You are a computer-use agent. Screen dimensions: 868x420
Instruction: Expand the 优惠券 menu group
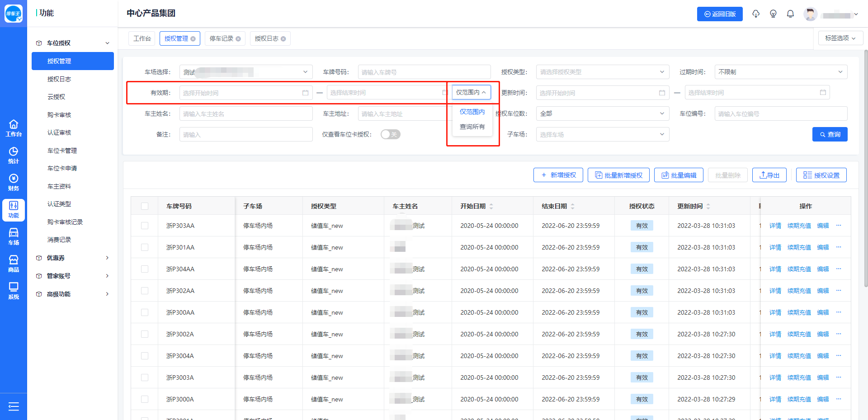pos(72,258)
